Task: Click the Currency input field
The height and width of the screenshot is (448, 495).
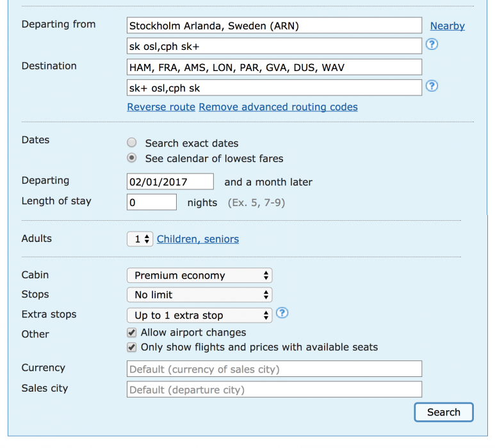Action: click(274, 369)
